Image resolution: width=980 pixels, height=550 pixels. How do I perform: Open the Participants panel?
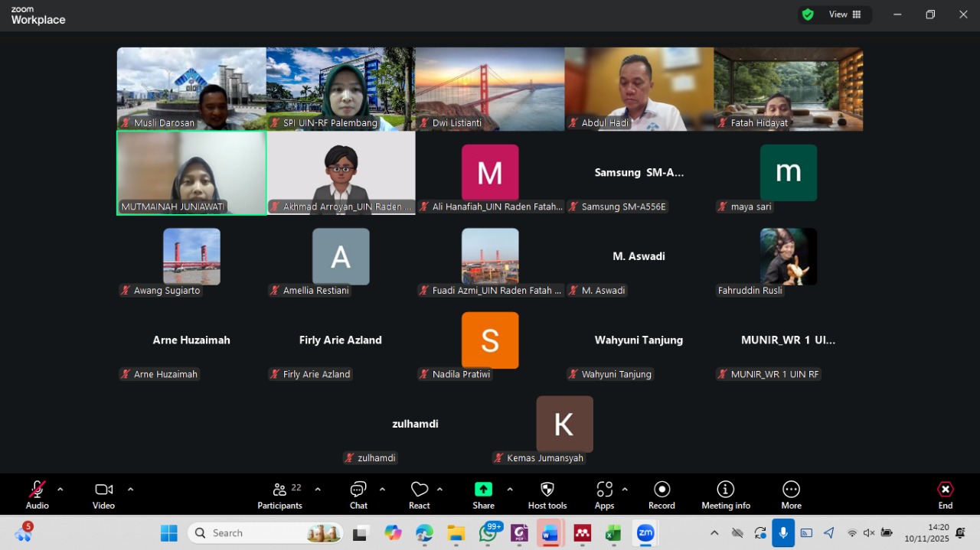click(x=280, y=495)
